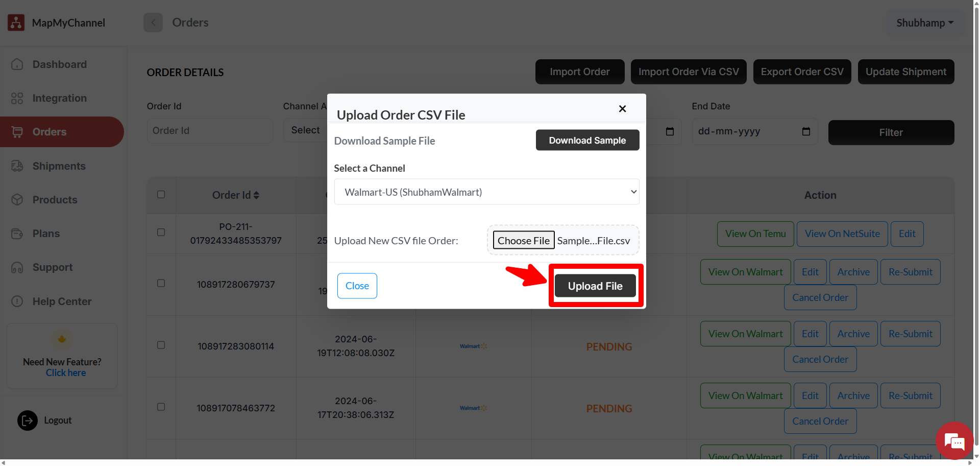980x466 pixels.
Task: Click the Download Sample button
Action: tap(587, 141)
